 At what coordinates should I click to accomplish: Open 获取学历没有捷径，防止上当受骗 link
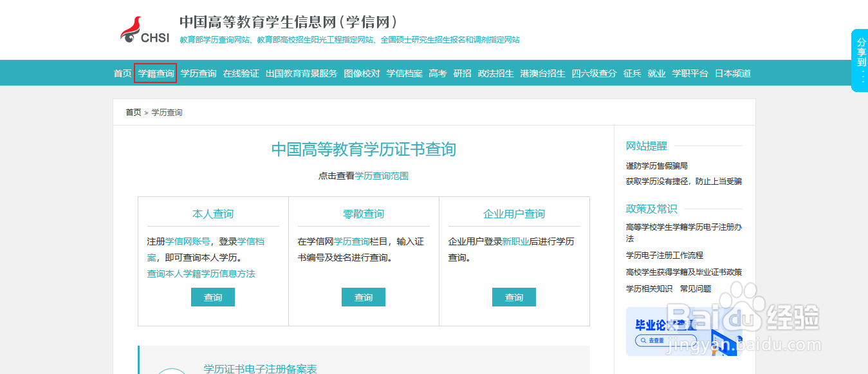[x=684, y=182]
